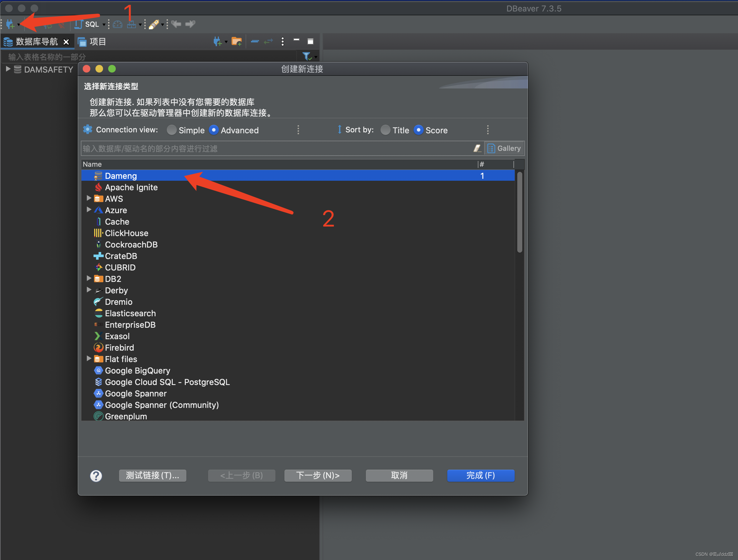Image resolution: width=738 pixels, height=560 pixels.
Task: Click the sort direction arrow icon
Action: point(340,129)
